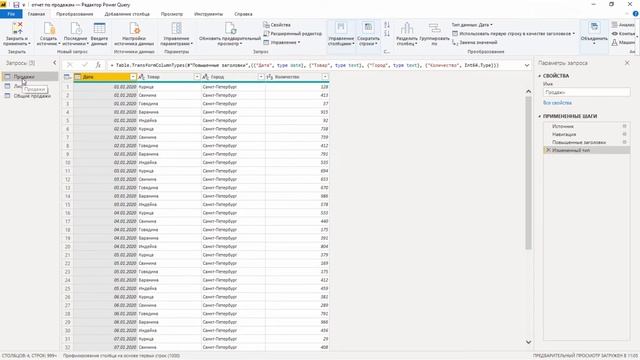Open the Advanced editor (Расширенный редактор)
The image size is (640, 360).
pyautogui.click(x=293, y=33)
